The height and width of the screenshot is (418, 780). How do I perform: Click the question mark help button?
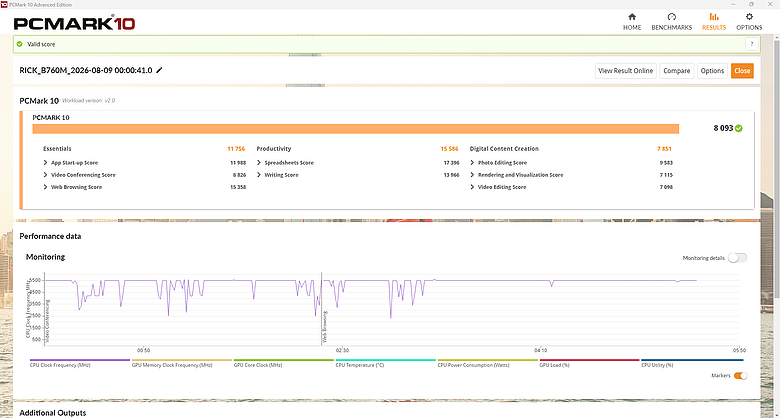752,44
